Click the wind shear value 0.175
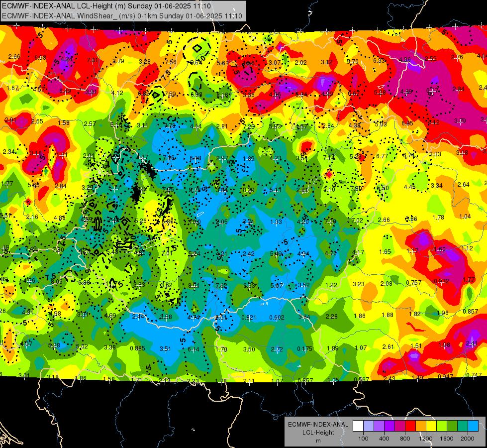 coord(304,349)
